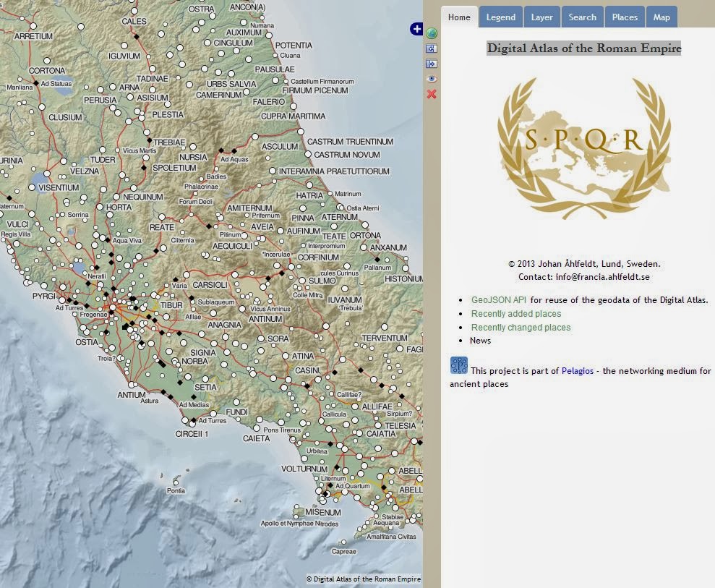Click the ALLIFAE place label
The image size is (715, 588).
(377, 406)
